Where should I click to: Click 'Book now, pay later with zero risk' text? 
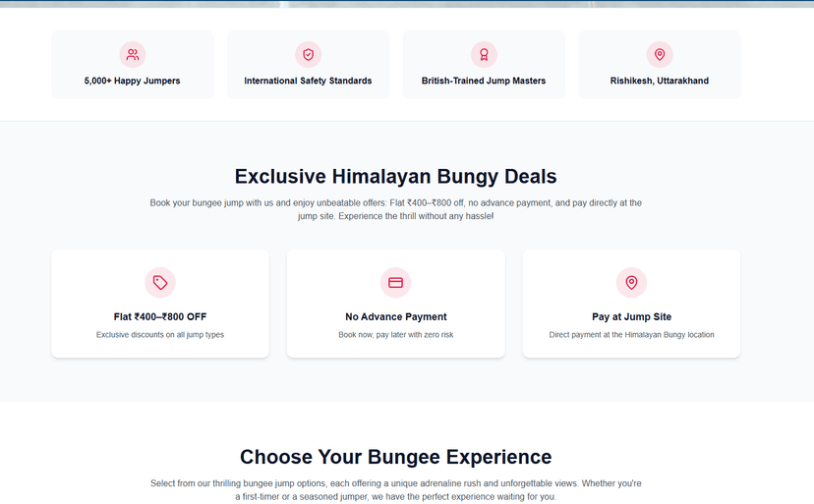(x=395, y=335)
